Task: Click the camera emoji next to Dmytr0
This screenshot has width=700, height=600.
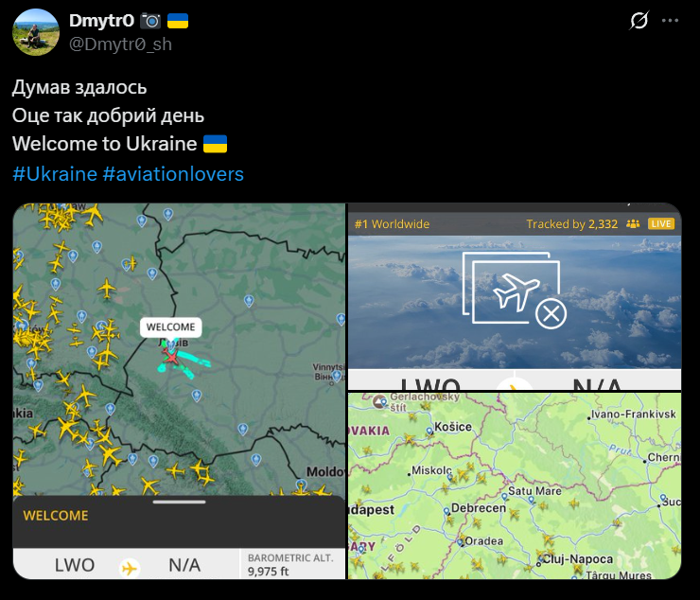Action: coord(150,21)
